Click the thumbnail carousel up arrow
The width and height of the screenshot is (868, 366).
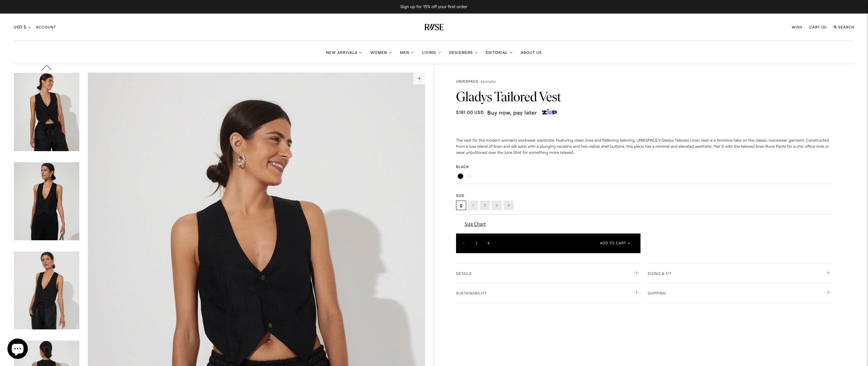(46, 68)
